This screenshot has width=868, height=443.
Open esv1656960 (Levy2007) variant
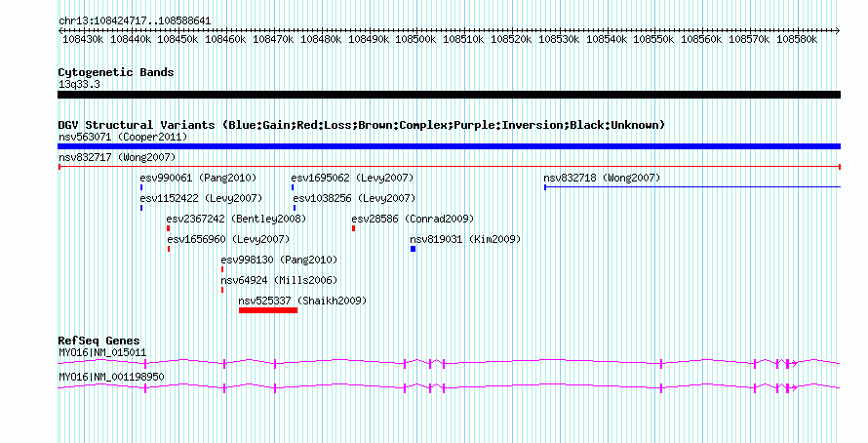[x=228, y=239]
